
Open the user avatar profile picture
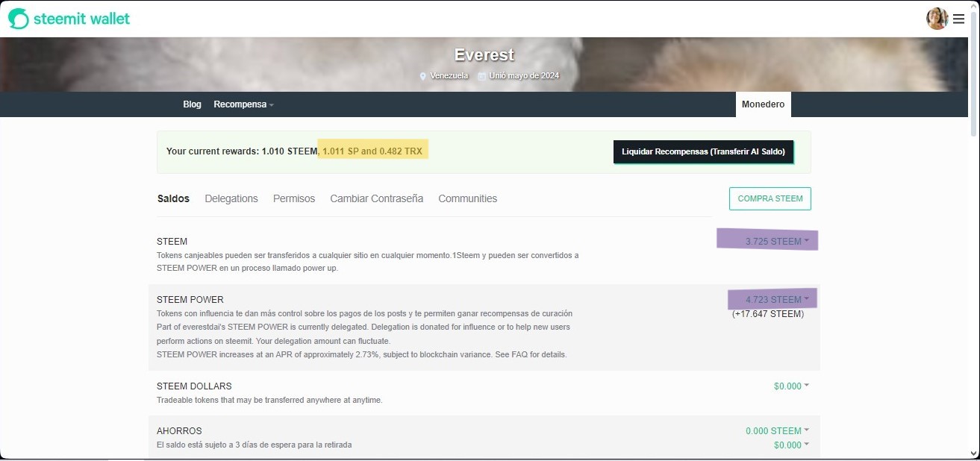pos(937,19)
